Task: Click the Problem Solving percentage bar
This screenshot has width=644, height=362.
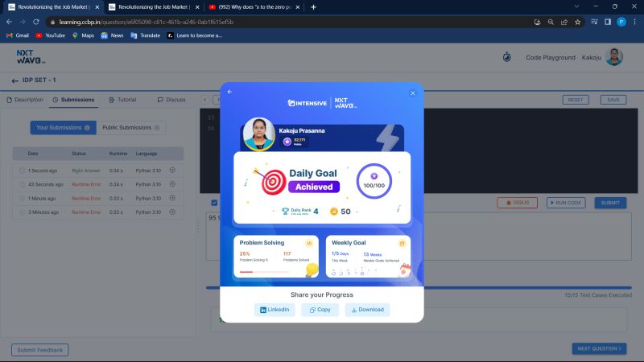Action: tap(264, 272)
